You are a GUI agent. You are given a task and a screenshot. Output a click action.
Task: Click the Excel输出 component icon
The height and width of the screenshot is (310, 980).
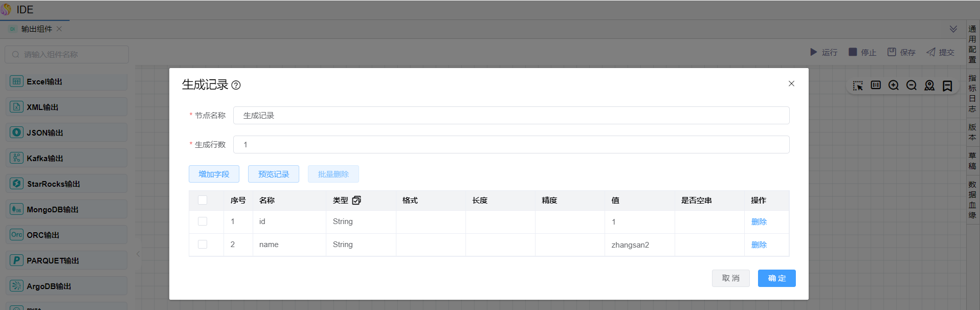pyautogui.click(x=17, y=81)
